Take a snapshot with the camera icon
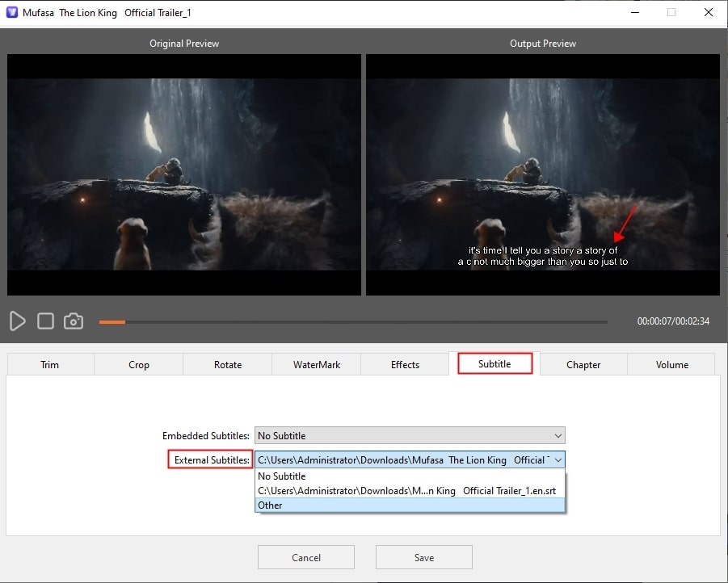Screen dimensions: 728x583 click(x=74, y=321)
